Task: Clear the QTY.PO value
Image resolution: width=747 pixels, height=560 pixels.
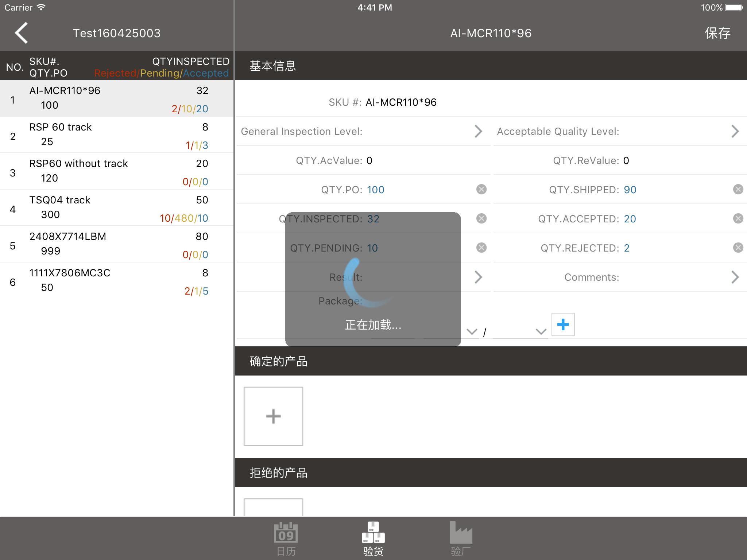Action: tap(481, 189)
